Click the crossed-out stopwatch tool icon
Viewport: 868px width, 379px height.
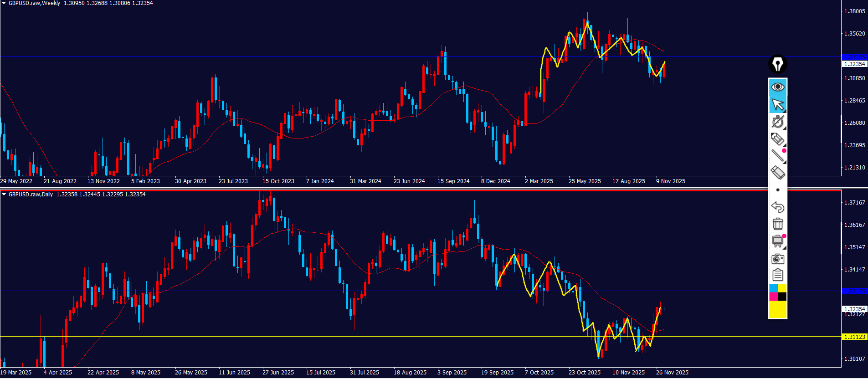pyautogui.click(x=777, y=122)
